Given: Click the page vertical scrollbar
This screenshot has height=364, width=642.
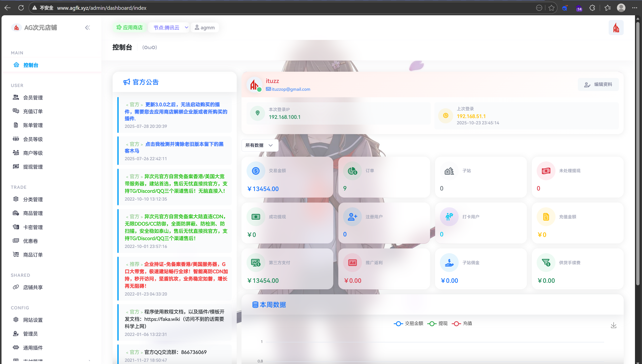Looking at the screenshot, I should tap(638, 150).
